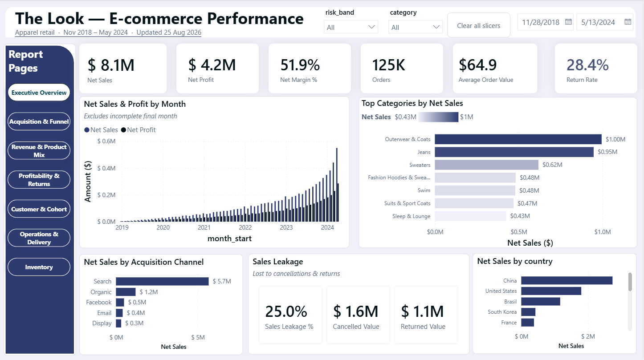Click the 'South Korea' country label
The image size is (644, 360).
click(502, 312)
